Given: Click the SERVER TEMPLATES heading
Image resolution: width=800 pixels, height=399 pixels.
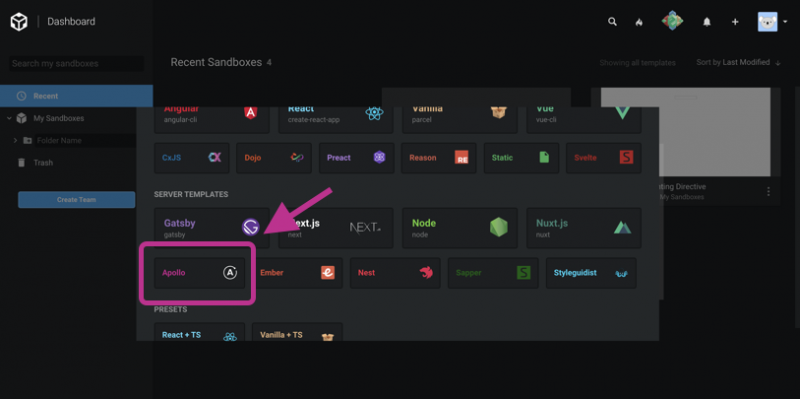Looking at the screenshot, I should 191,194.
